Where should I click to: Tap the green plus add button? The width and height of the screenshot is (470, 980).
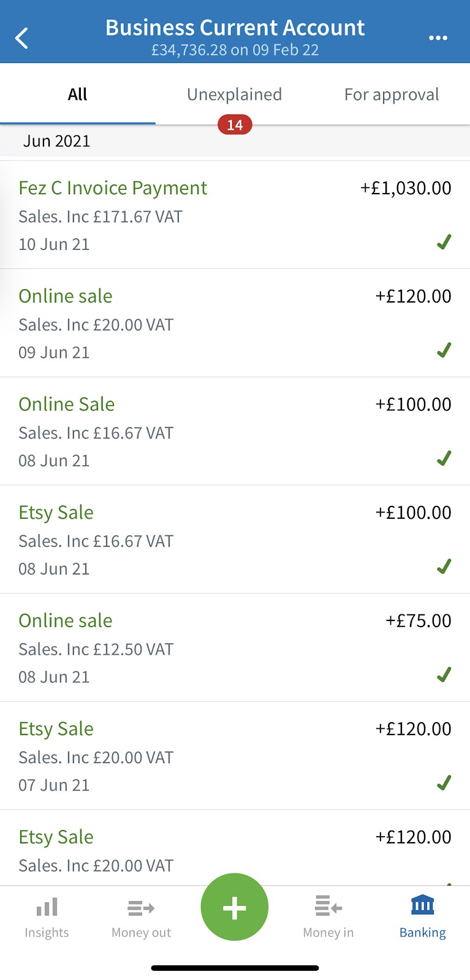point(235,907)
